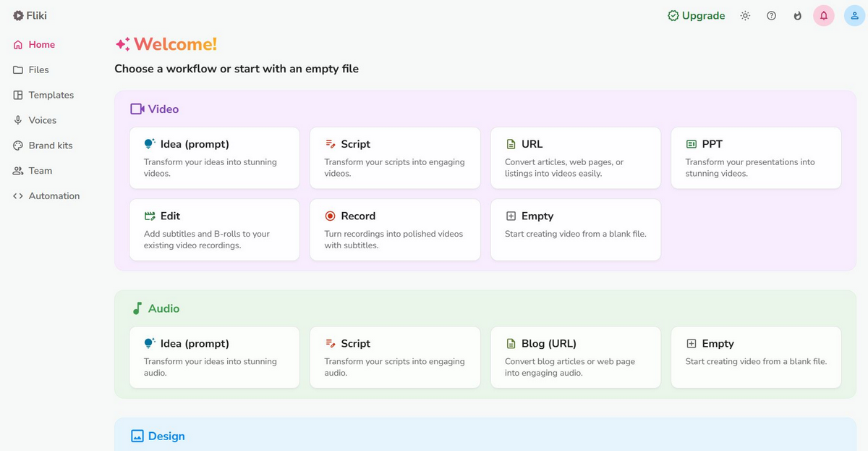868x451 pixels.
Task: Open Brand kits palette sidebar item
Action: point(50,146)
